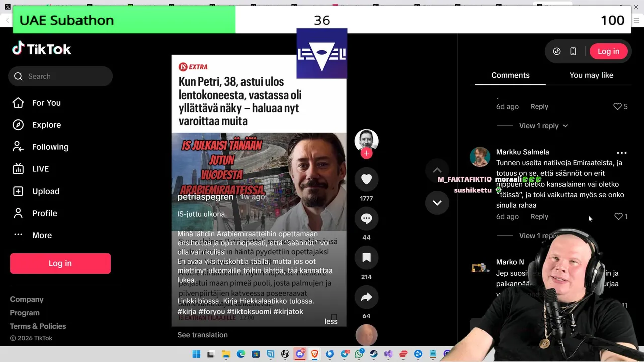
Task: Open the Windows Start menu
Action: click(x=196, y=354)
